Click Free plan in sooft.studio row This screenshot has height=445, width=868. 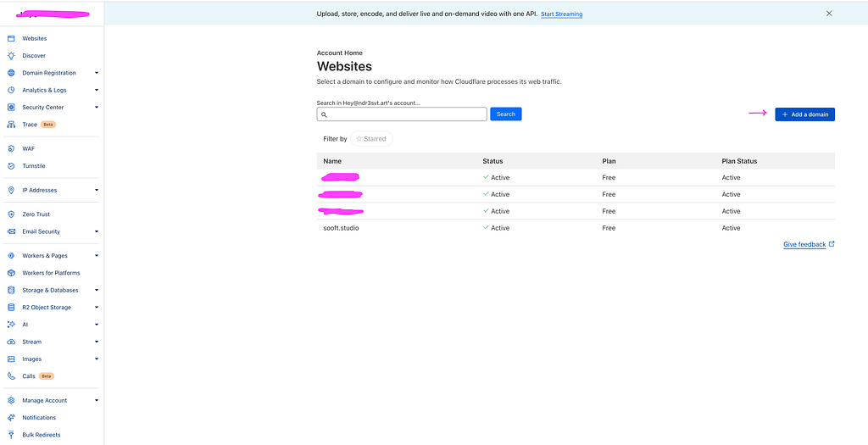(609, 228)
